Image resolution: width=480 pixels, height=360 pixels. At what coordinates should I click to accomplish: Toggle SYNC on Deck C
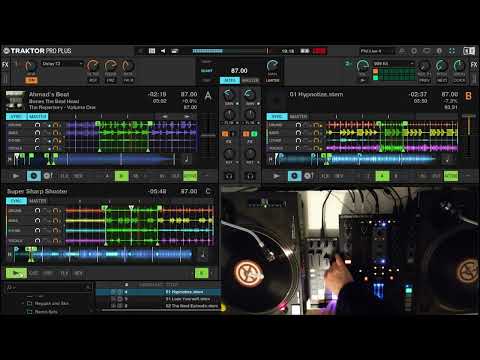pyautogui.click(x=16, y=201)
